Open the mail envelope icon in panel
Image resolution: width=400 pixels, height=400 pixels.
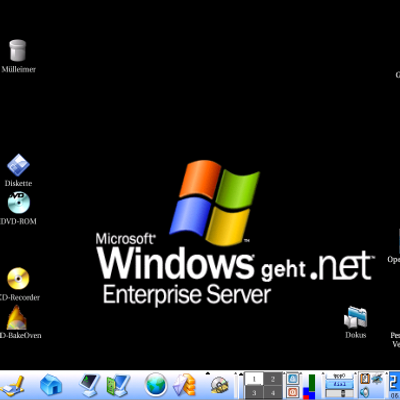pyautogui.click(x=184, y=385)
